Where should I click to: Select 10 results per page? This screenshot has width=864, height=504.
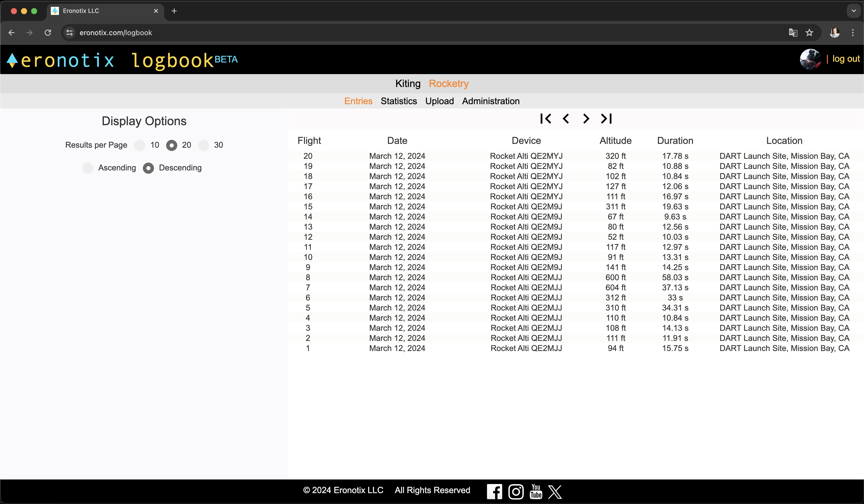pyautogui.click(x=140, y=145)
